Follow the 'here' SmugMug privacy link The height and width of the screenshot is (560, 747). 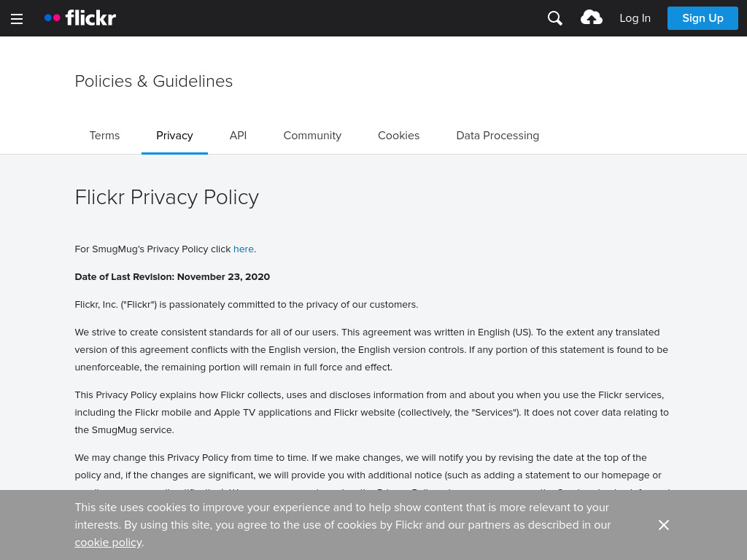pos(244,249)
